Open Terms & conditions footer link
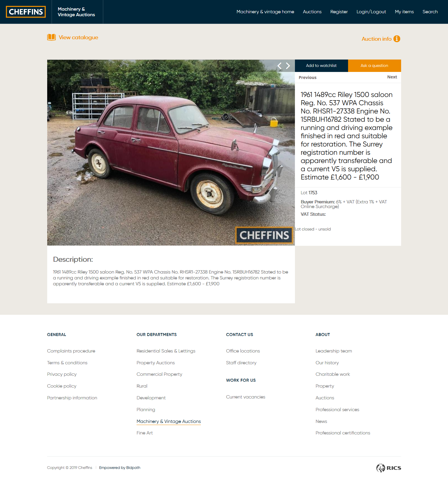Viewport: 448px width, 481px height. (67, 363)
